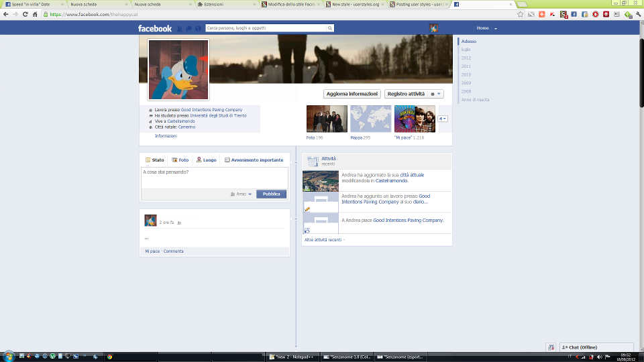Image resolution: width=644 pixels, height=362 pixels.
Task: Bookmark this page with the star icon
Action: (521, 14)
